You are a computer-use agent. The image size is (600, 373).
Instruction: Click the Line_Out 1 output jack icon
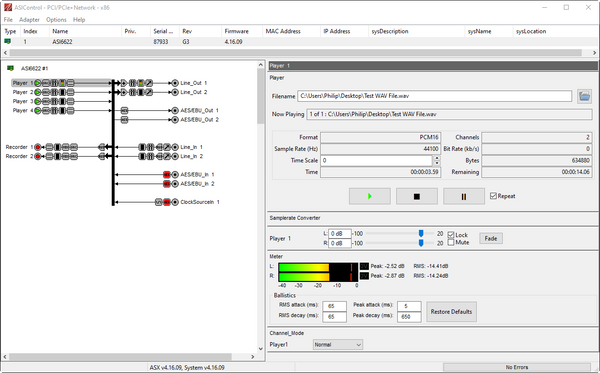click(x=175, y=83)
